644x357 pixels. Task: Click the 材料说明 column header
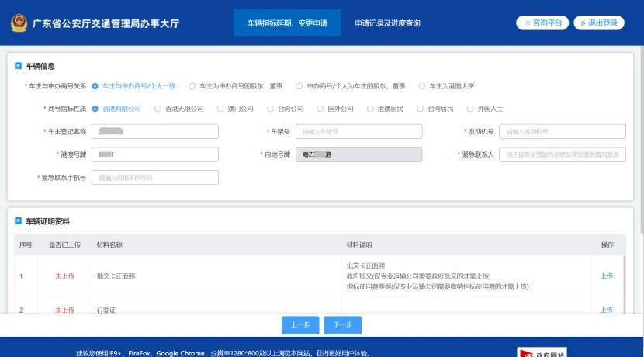[x=359, y=244]
